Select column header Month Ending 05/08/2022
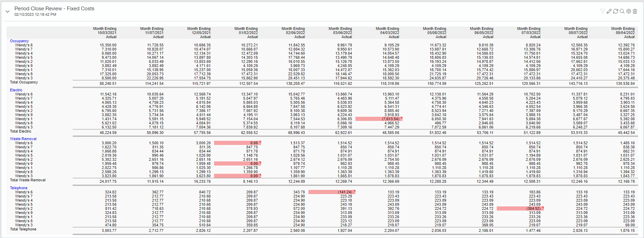 pyautogui.click(x=434, y=33)
